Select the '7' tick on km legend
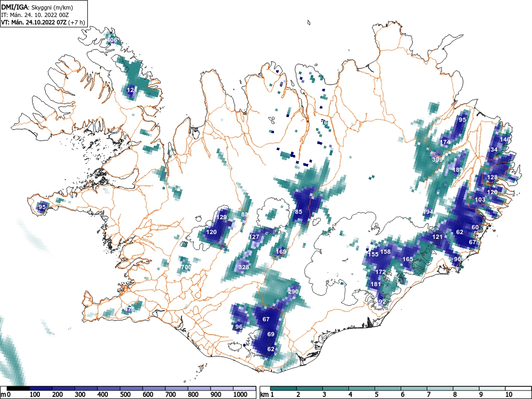 click(428, 395)
